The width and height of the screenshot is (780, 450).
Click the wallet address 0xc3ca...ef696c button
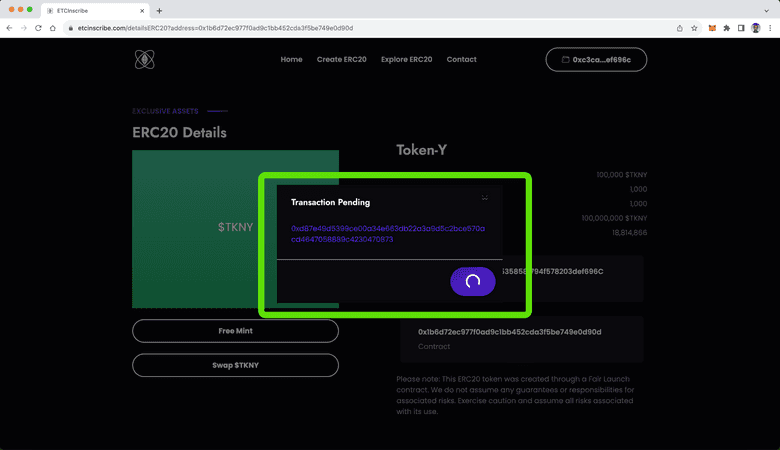[x=596, y=60]
